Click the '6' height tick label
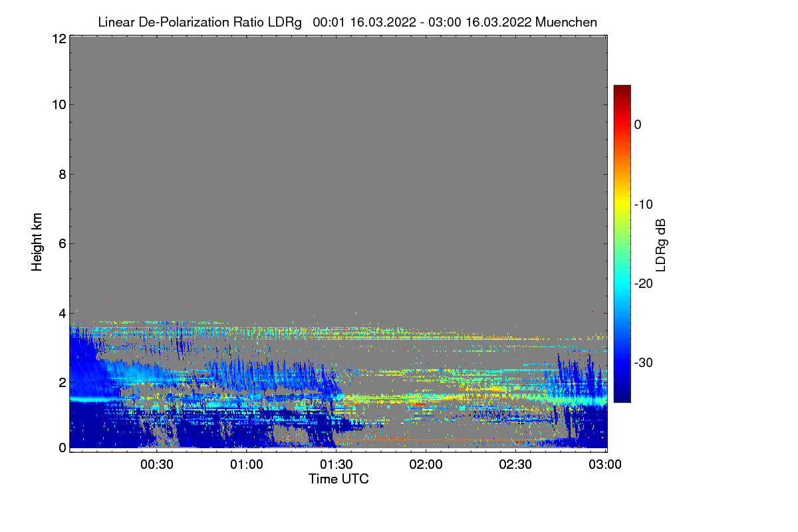 click(62, 243)
